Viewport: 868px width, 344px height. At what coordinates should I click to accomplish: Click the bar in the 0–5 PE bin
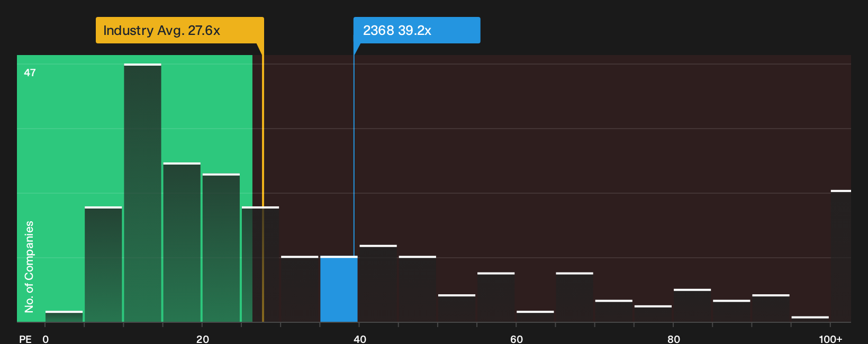point(64,316)
